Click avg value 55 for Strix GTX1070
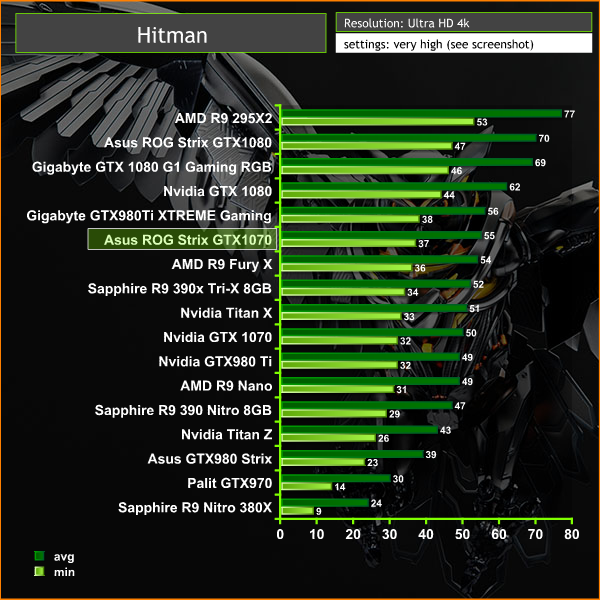Screen dimensions: 600x600 coord(489,235)
